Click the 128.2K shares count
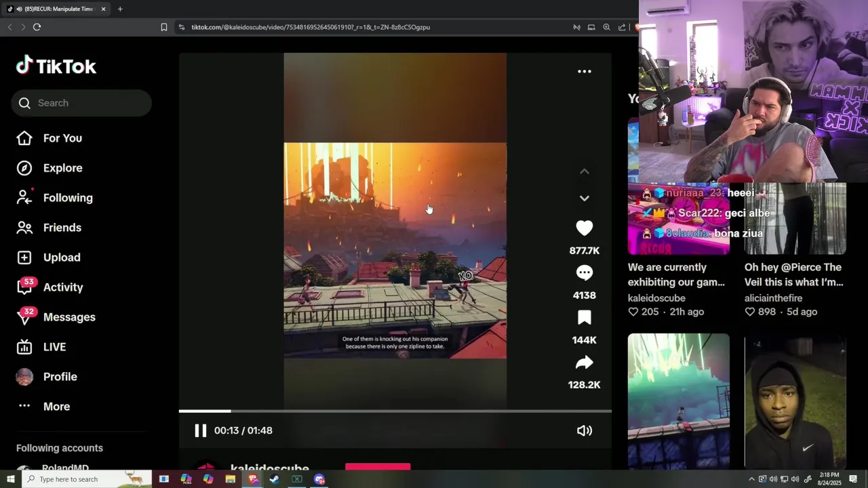 pos(584,385)
